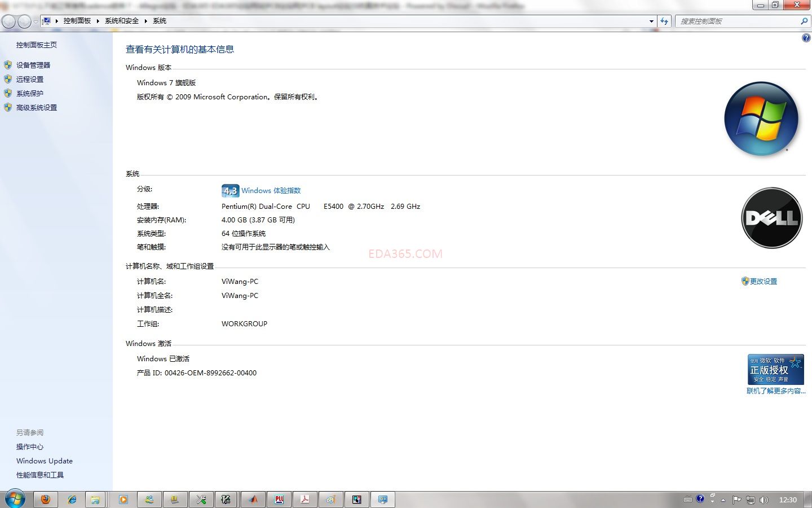812x508 pixels.
Task: Click the 64 位操作系统 system type value
Action: (244, 234)
